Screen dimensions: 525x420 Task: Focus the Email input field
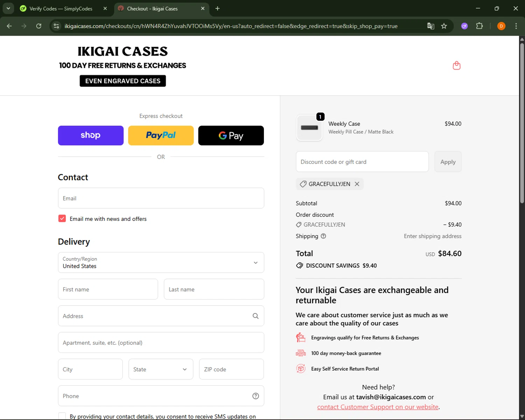pos(161,198)
